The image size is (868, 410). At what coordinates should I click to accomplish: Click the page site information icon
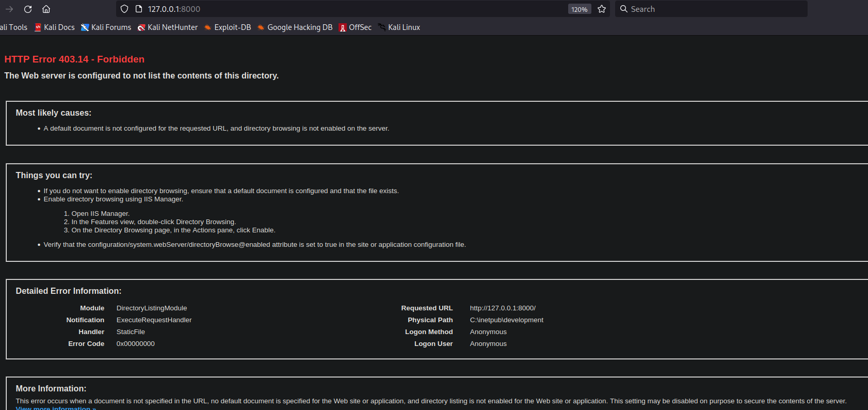(x=138, y=9)
